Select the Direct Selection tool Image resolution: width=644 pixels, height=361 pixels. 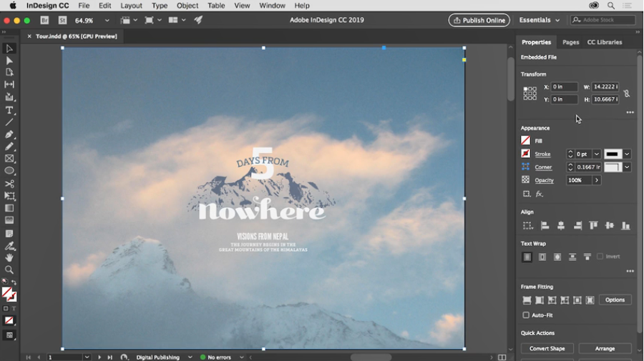point(9,61)
